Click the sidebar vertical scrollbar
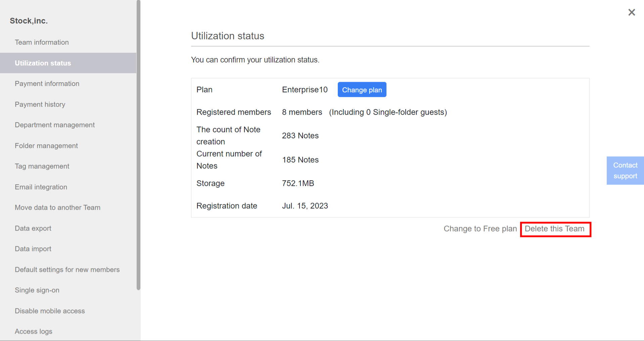This screenshot has width=644, height=341. tap(138, 144)
